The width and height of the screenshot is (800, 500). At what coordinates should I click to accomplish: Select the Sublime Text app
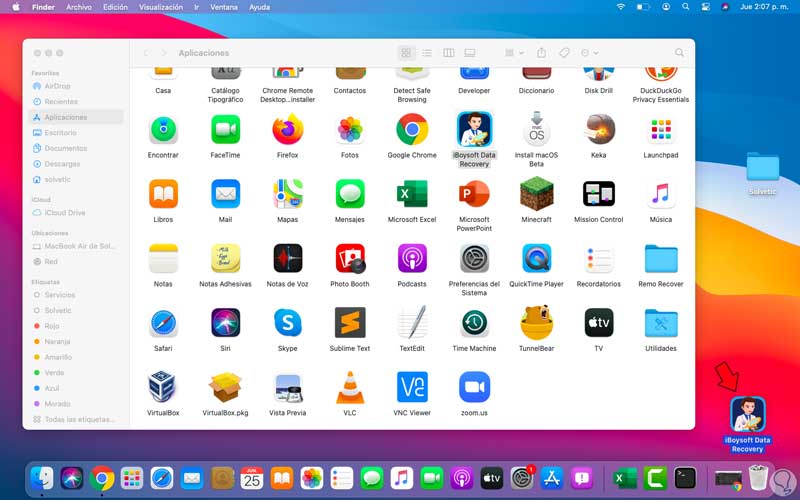pyautogui.click(x=350, y=323)
